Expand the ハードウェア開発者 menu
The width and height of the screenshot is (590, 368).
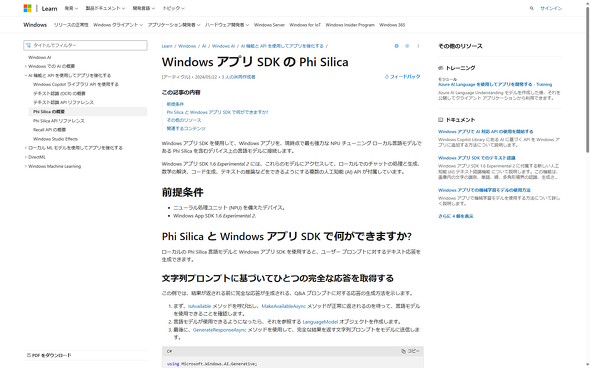(227, 25)
